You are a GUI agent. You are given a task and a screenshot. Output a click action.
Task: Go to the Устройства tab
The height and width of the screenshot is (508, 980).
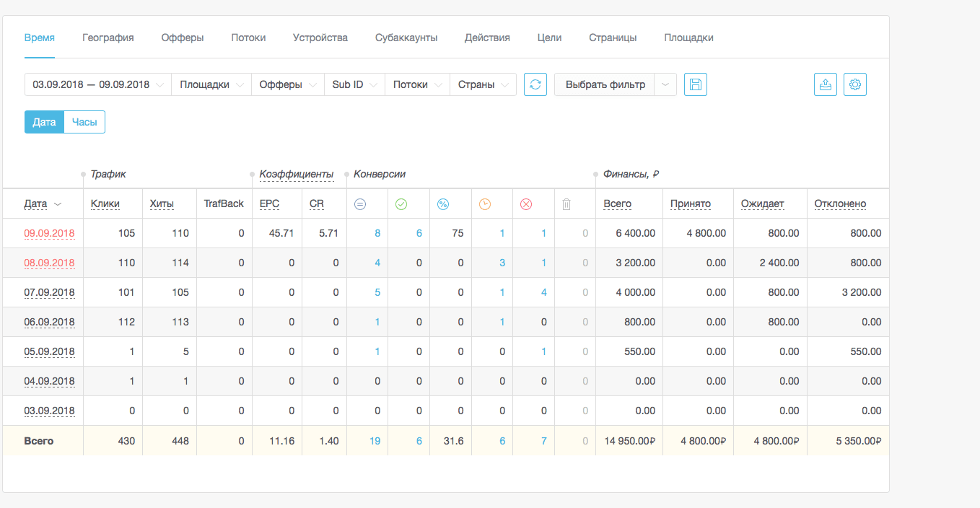pos(320,38)
